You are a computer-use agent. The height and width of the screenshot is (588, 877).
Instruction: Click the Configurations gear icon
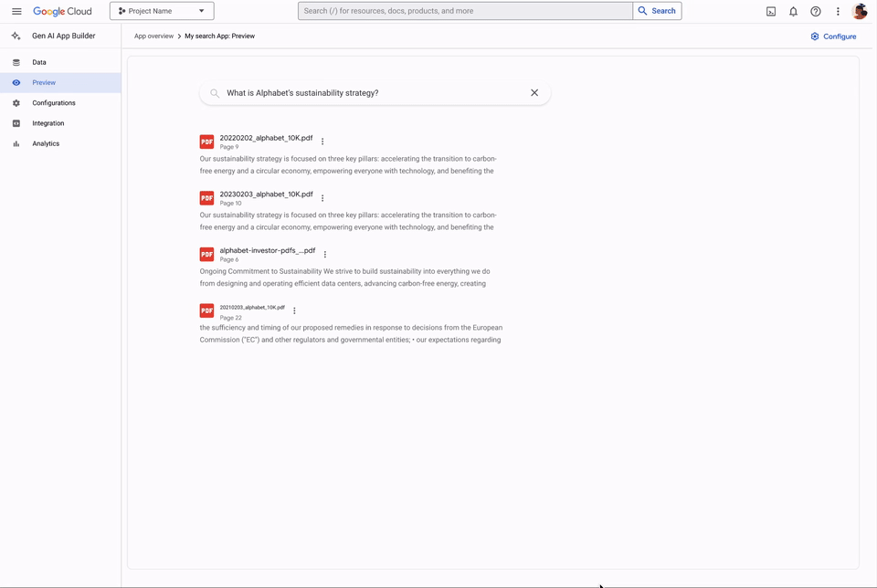(16, 103)
